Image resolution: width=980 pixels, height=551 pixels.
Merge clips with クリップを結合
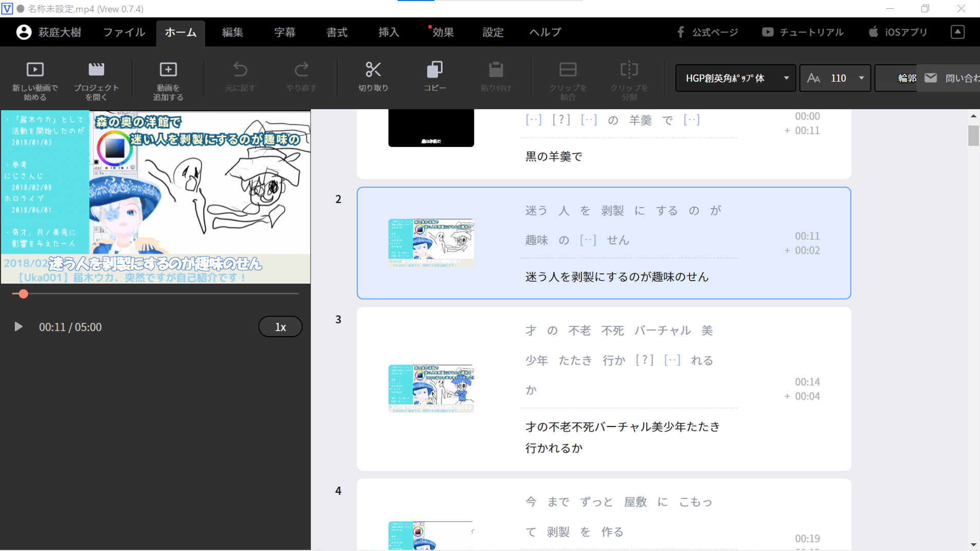click(568, 81)
